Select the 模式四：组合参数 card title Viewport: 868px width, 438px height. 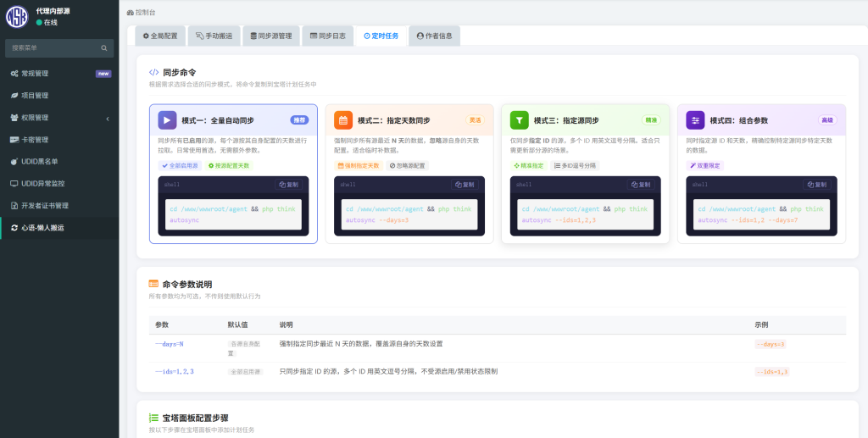tap(739, 120)
